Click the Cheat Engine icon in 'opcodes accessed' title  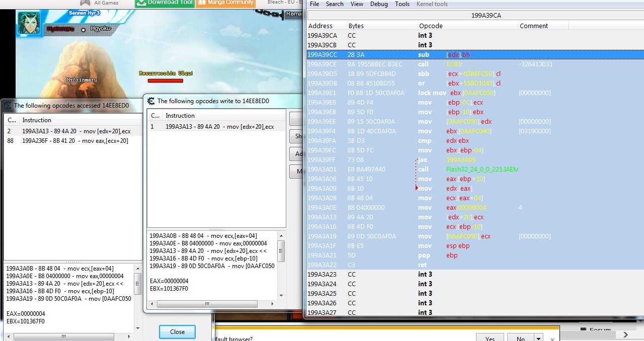point(8,106)
